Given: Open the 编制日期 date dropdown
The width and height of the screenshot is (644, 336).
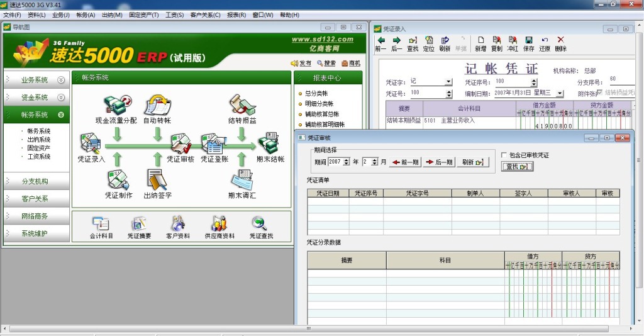Looking at the screenshot, I should coord(559,93).
